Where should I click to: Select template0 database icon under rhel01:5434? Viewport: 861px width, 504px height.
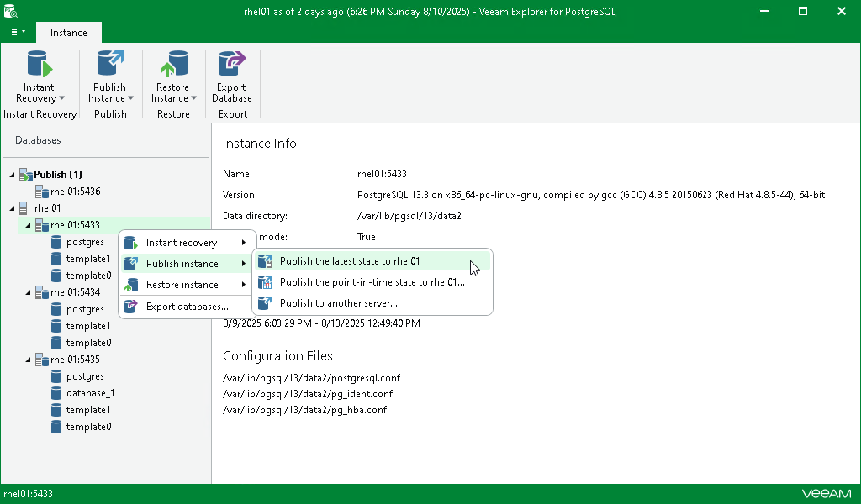(x=56, y=343)
